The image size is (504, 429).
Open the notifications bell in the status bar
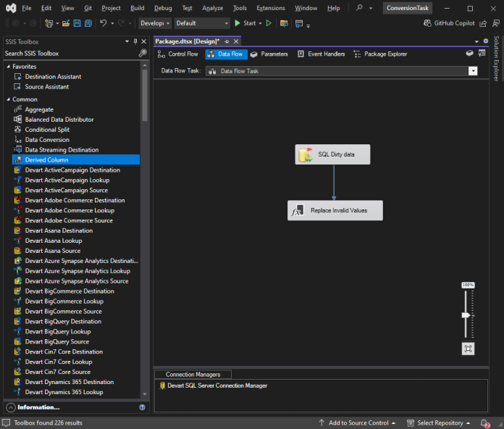click(484, 423)
